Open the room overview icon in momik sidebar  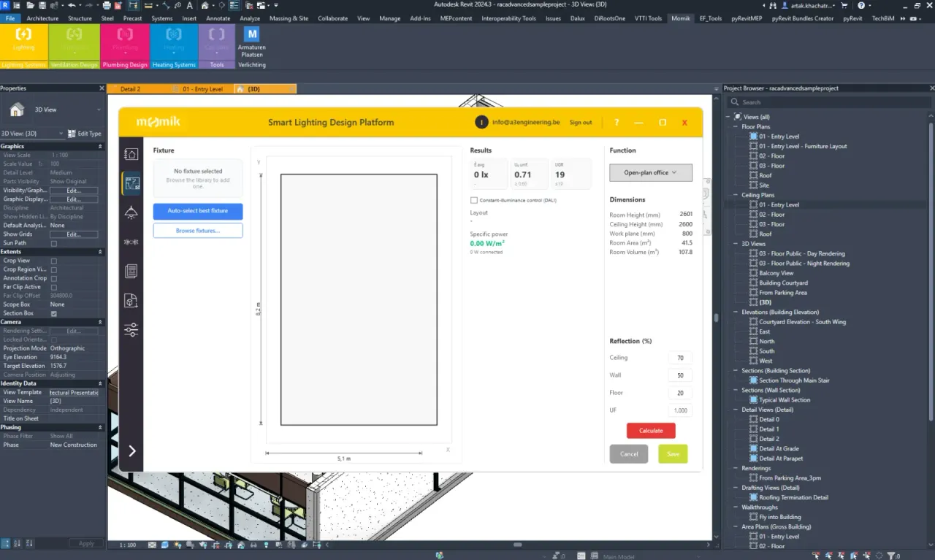(x=131, y=154)
